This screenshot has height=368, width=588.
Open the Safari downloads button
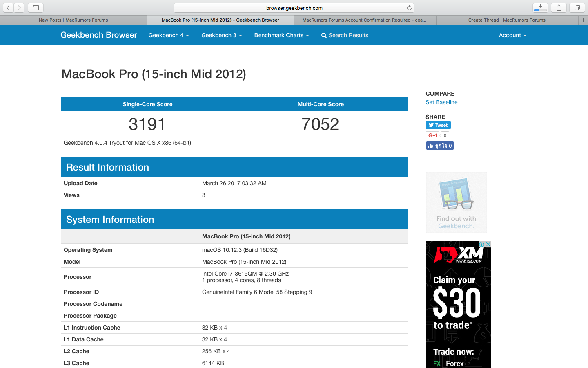[540, 8]
